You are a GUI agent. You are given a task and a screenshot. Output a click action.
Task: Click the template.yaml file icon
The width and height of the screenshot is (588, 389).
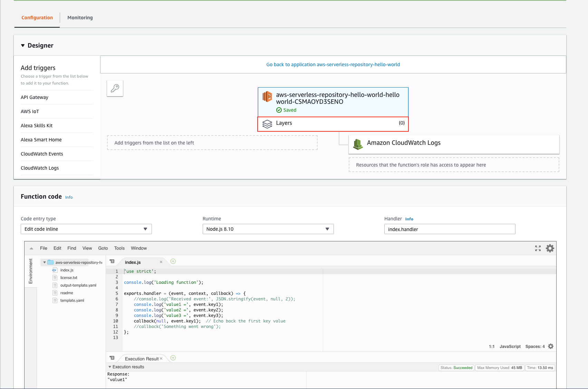[x=55, y=300]
